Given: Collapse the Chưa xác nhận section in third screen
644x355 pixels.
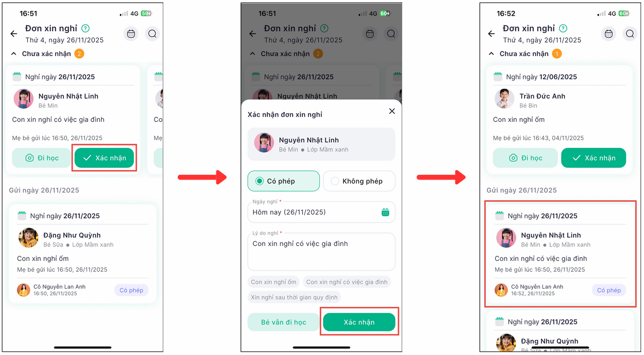Looking at the screenshot, I should coord(491,54).
